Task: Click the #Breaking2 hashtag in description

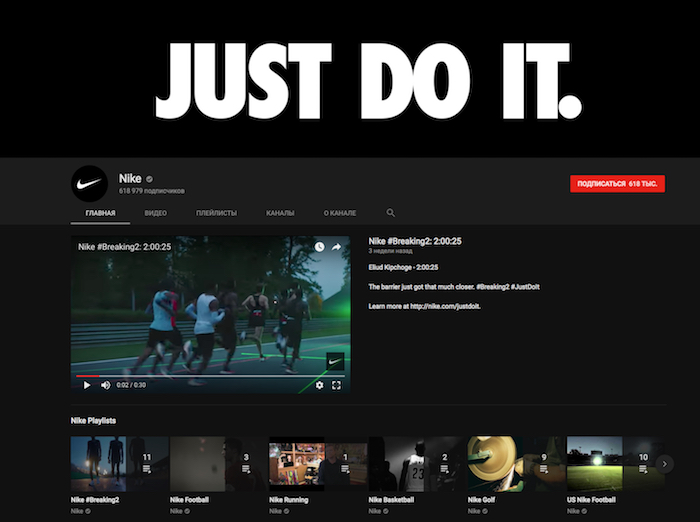Action: [x=492, y=287]
